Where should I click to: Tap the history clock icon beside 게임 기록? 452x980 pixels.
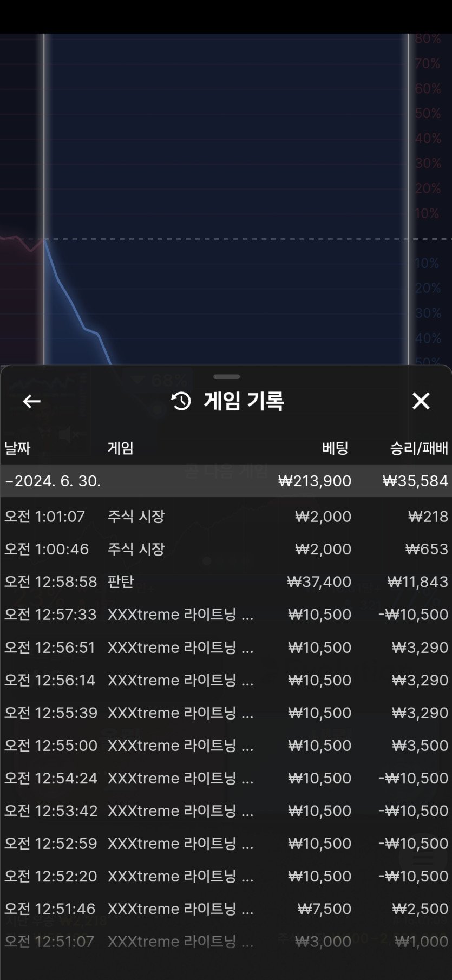(181, 401)
